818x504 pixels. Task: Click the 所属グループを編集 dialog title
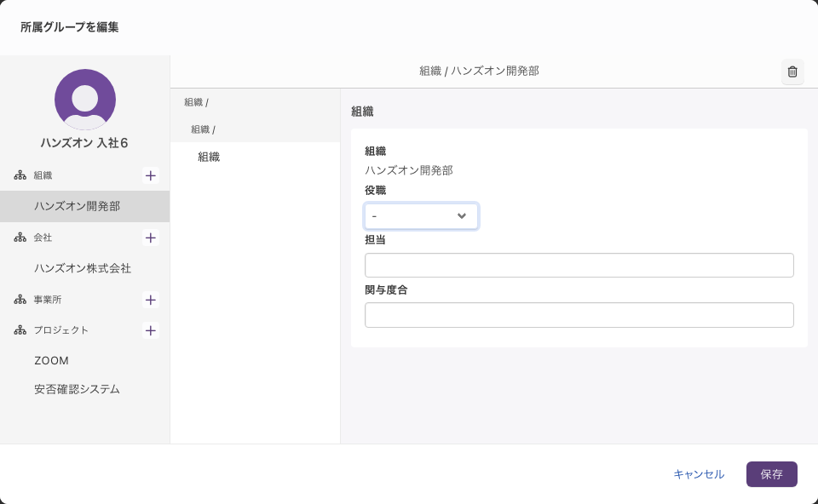(x=69, y=27)
